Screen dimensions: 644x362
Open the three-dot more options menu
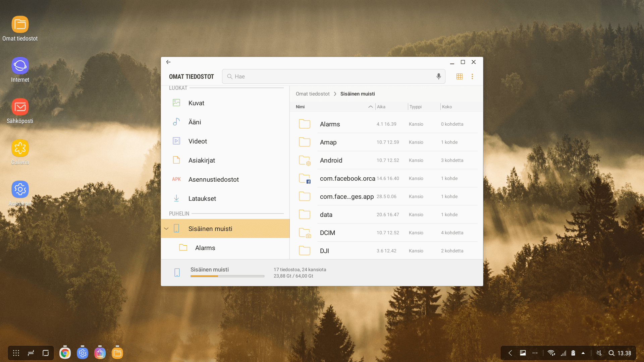[x=472, y=76]
